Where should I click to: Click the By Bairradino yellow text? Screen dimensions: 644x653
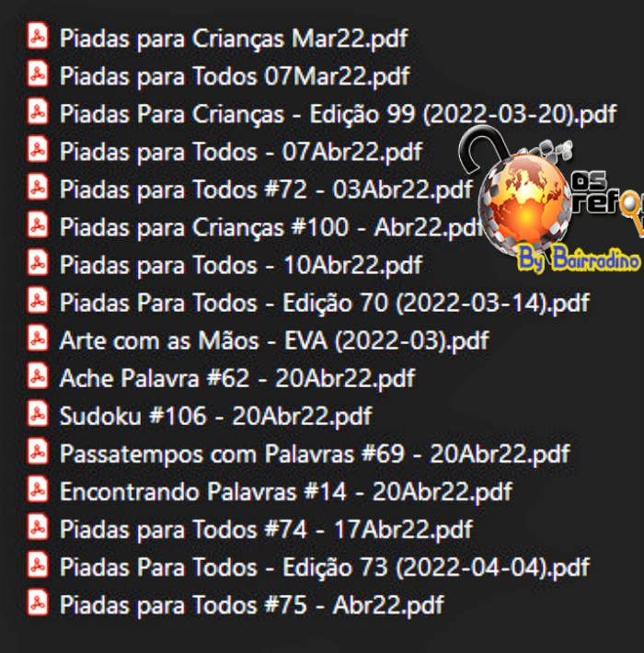pos(578,259)
